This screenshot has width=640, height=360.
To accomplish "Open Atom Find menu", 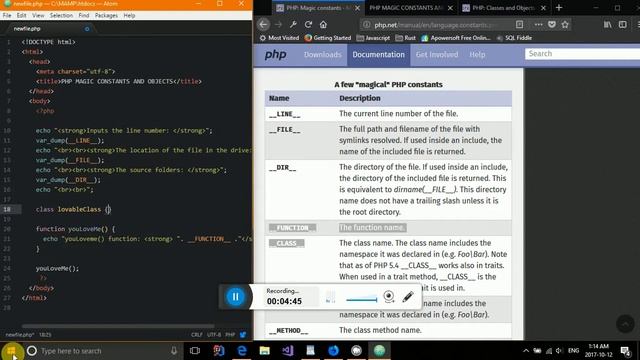I will tap(84, 16).
